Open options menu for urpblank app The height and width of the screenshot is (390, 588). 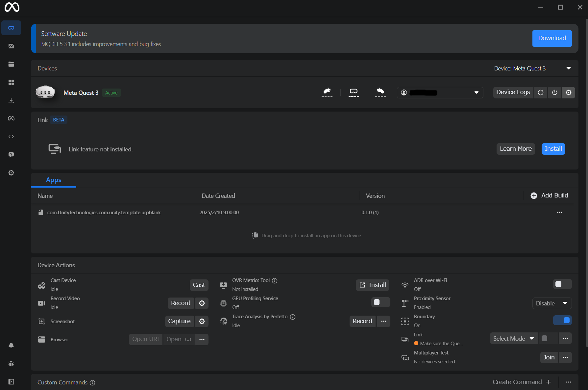(559, 213)
